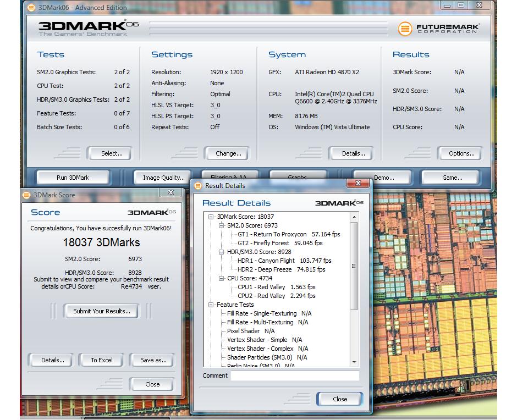Select CPU1 - Red Valley row
Screen dimensions: 528x420
click(276, 287)
